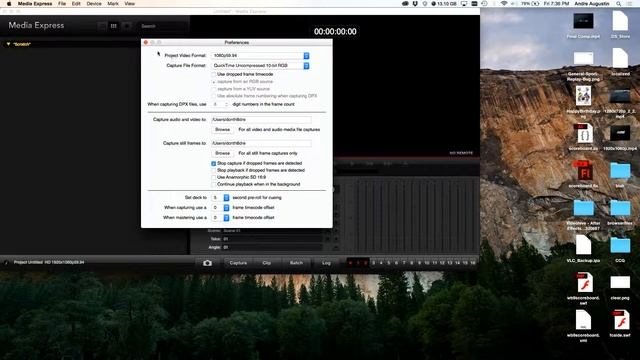This screenshot has width=640, height=360.
Task: Click the Capture button
Action: (x=238, y=263)
